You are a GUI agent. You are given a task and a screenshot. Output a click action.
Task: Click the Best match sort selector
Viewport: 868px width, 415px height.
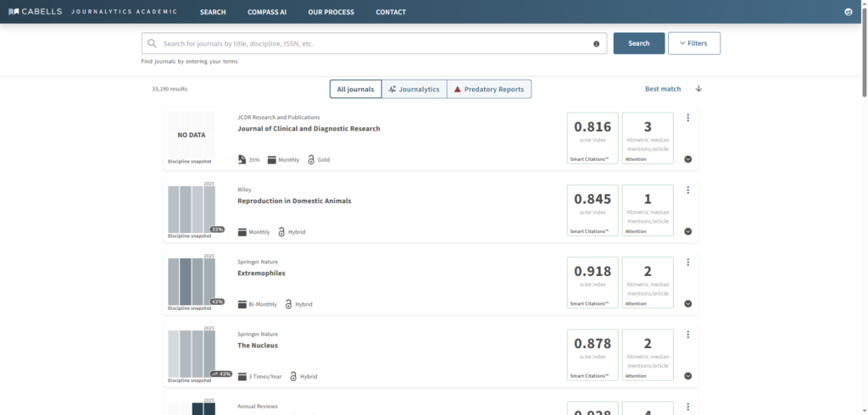click(x=662, y=89)
